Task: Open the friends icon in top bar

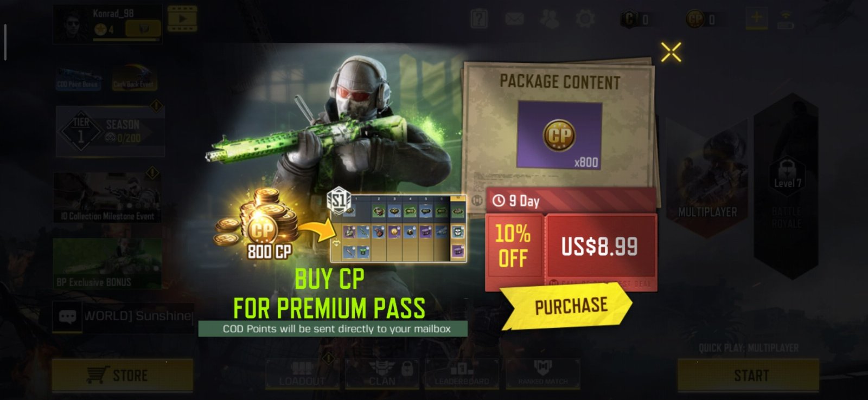Action: point(549,19)
